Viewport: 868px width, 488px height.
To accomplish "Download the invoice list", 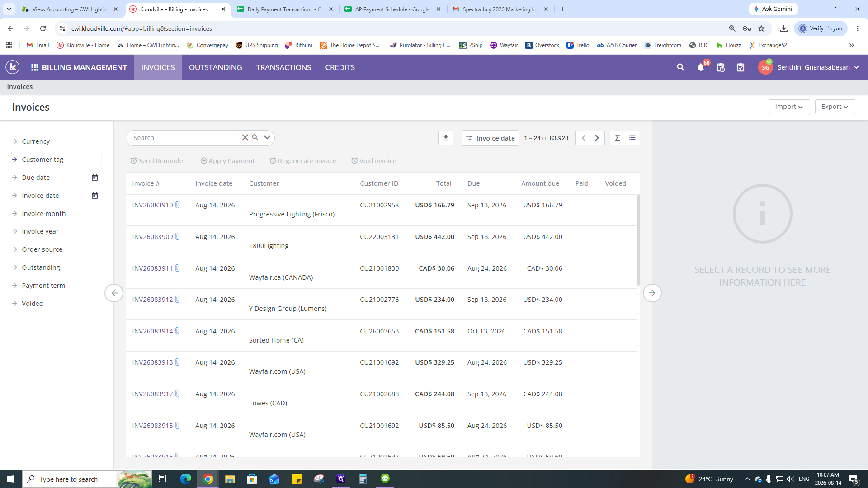I will click(446, 138).
